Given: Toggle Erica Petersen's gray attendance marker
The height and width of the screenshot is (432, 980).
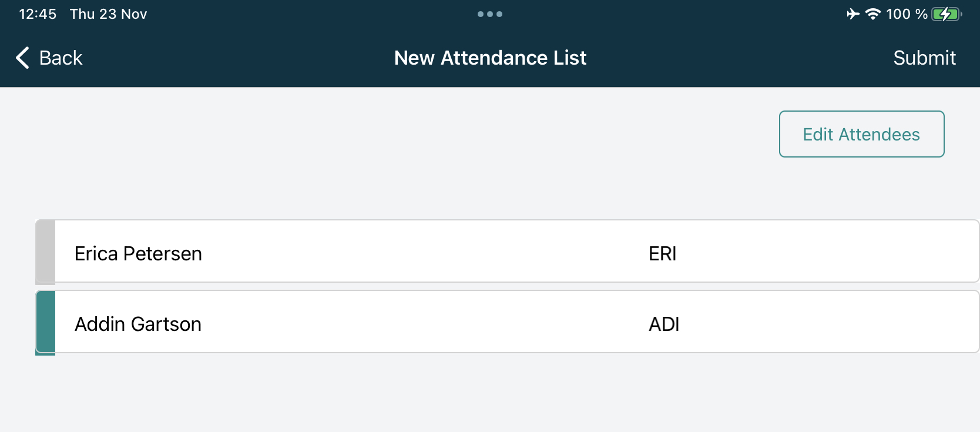Looking at the screenshot, I should pyautogui.click(x=46, y=252).
